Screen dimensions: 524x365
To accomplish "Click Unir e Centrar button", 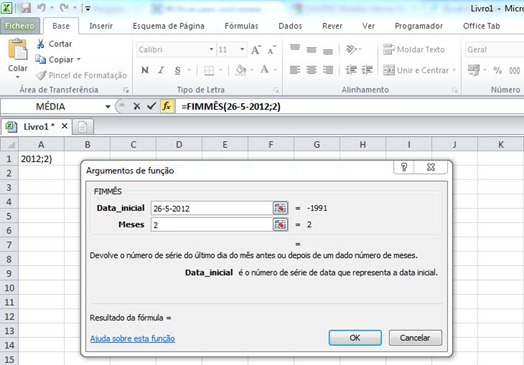I will pos(416,70).
